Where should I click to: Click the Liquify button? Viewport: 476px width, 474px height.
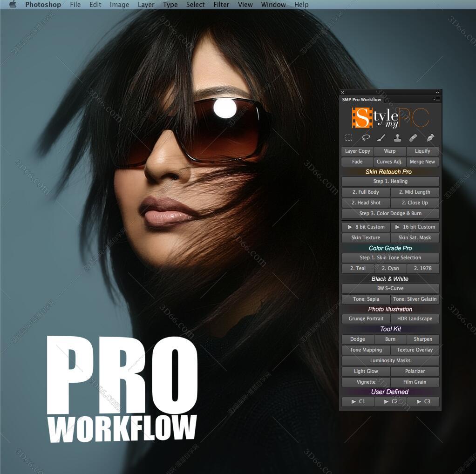pyautogui.click(x=422, y=151)
